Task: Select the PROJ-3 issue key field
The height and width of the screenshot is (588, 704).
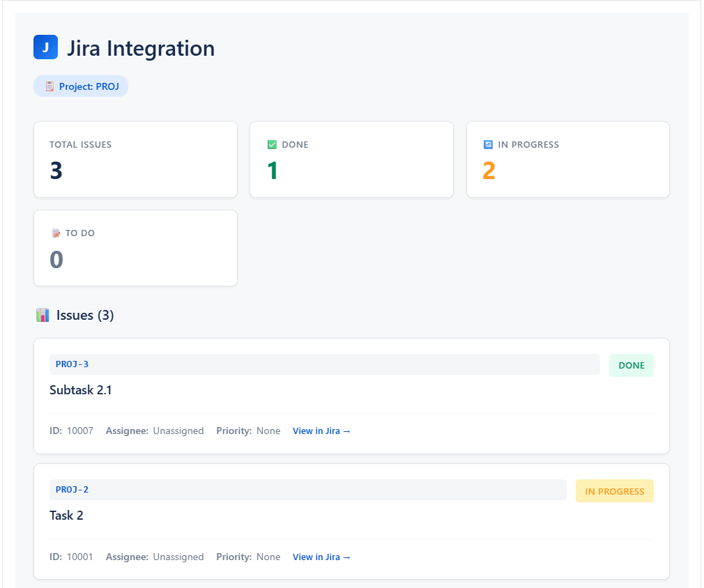Action: pyautogui.click(x=324, y=364)
